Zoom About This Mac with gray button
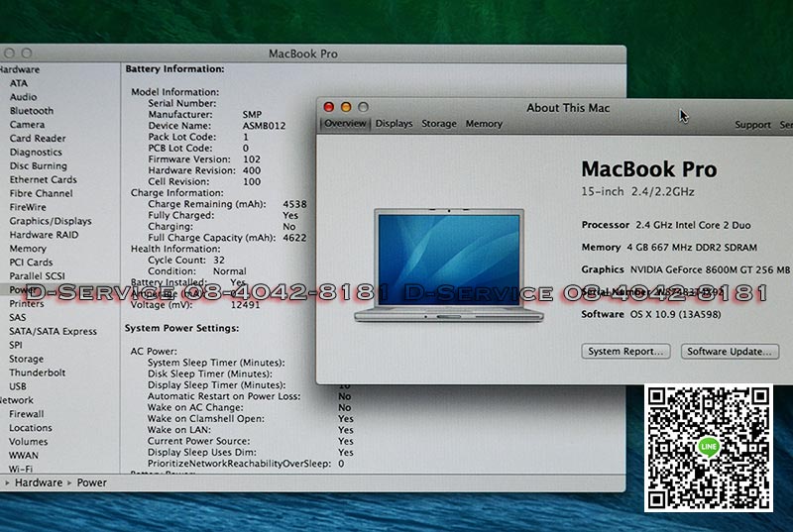The height and width of the screenshot is (532, 793). coord(363,107)
